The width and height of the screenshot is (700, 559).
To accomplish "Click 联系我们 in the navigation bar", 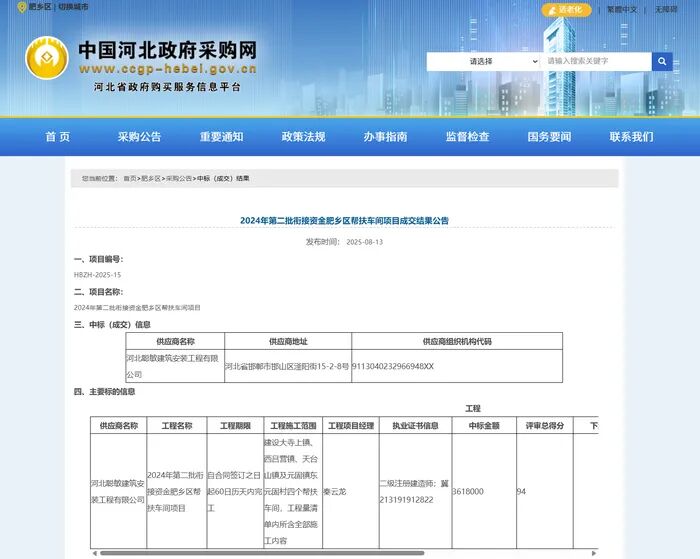I will [631, 137].
